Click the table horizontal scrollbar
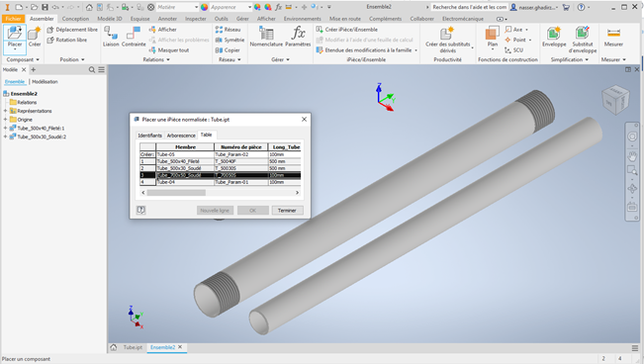This screenshot has width=644, height=364. tap(176, 192)
